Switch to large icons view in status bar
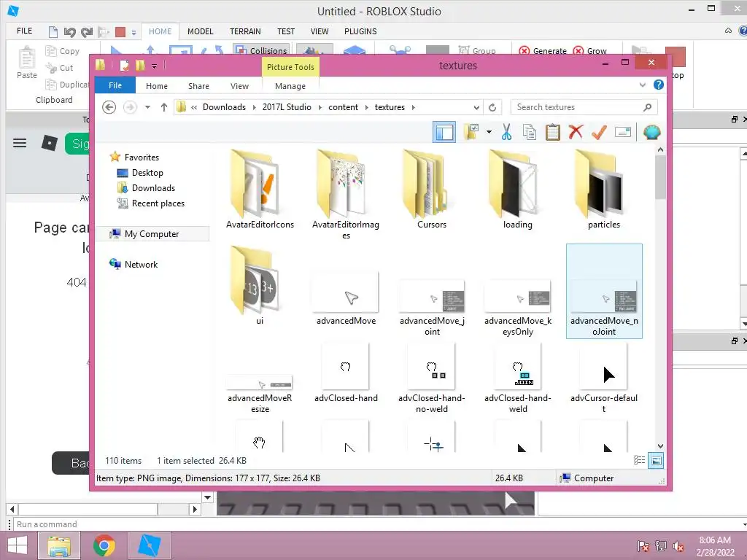The image size is (747, 560). [x=656, y=460]
